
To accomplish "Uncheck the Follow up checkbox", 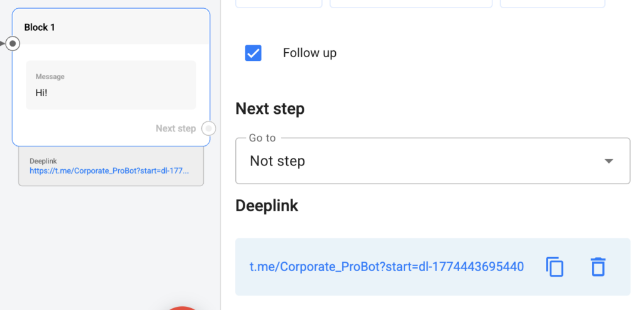I will [253, 53].
